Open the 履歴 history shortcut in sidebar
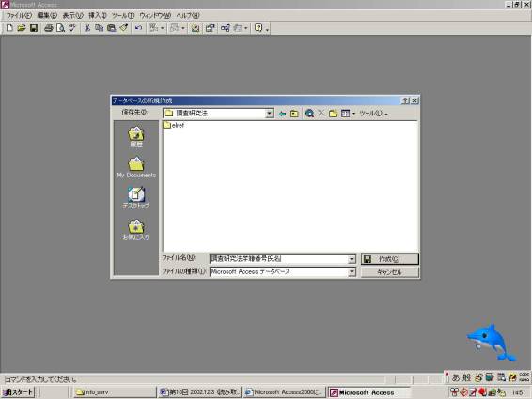Viewport: 532px width, 399px height. click(136, 137)
